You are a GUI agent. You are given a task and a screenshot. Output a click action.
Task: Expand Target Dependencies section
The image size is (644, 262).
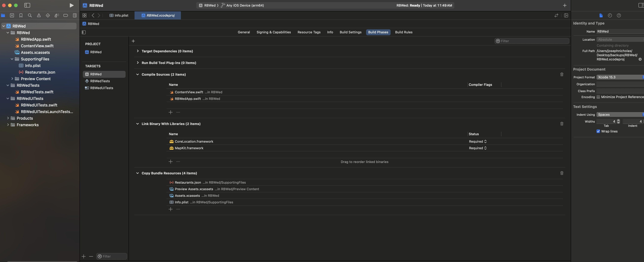[x=138, y=51]
